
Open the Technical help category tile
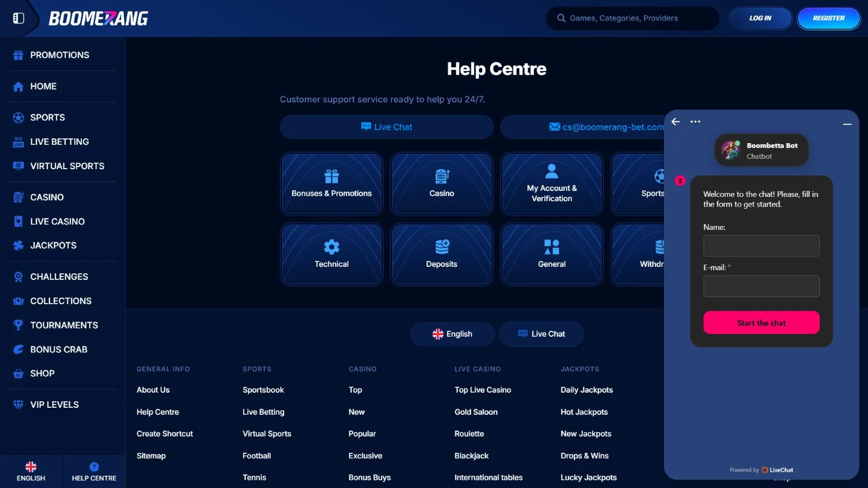coord(331,254)
